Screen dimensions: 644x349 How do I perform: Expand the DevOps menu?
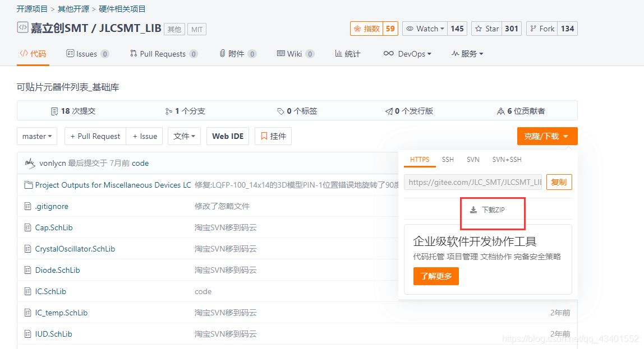pos(407,54)
